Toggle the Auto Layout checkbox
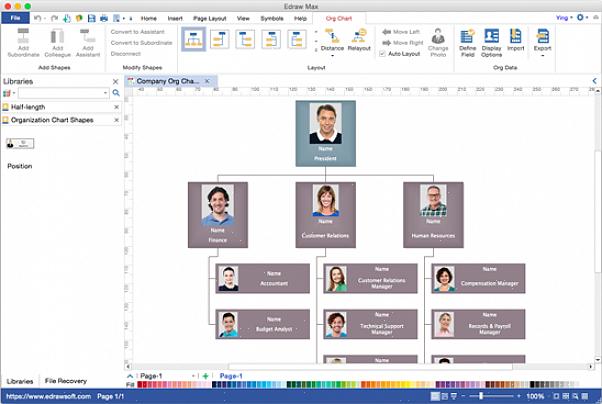Image resolution: width=602 pixels, height=404 pixels. 383,54
